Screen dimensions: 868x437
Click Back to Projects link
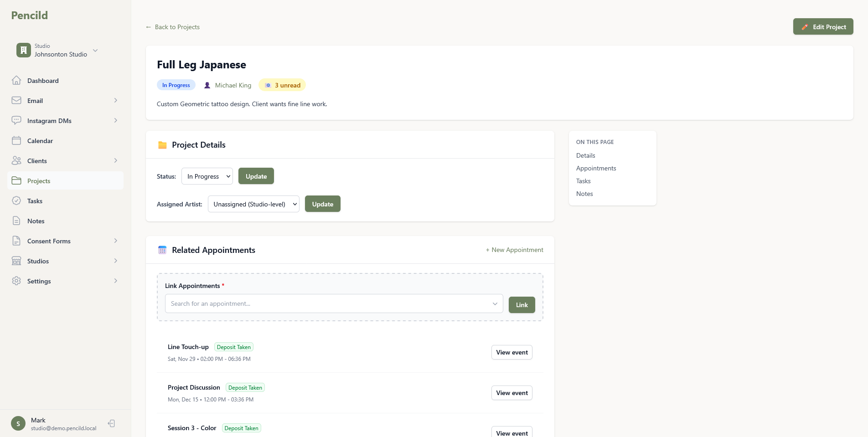coord(172,27)
